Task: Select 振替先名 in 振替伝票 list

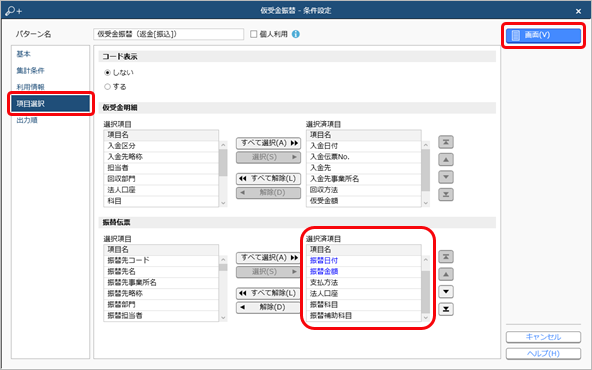Action: (x=161, y=271)
